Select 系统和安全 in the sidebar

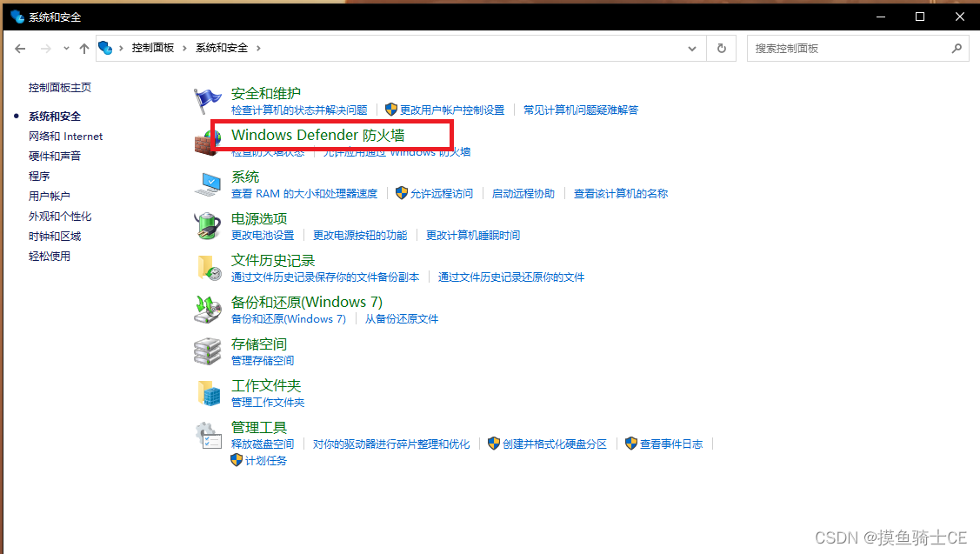tap(55, 117)
